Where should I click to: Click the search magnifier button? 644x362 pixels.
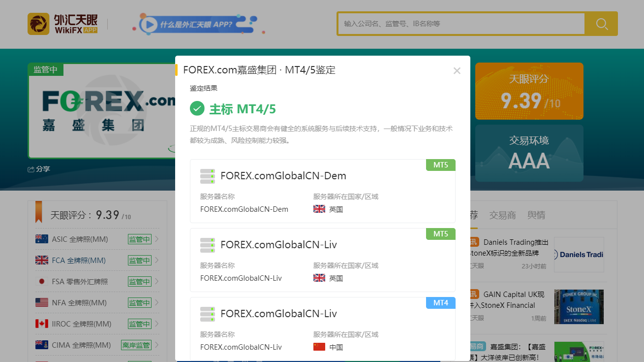(x=601, y=24)
